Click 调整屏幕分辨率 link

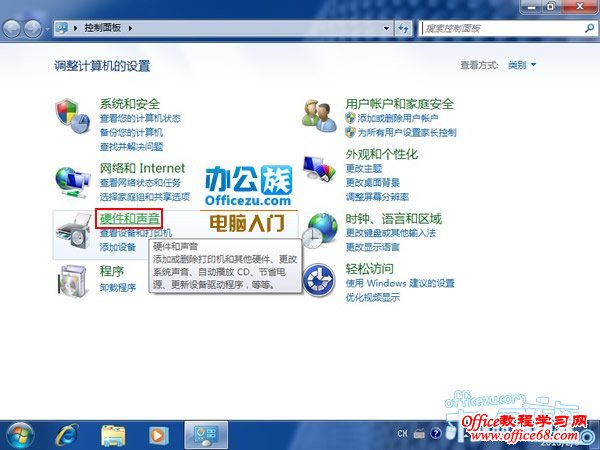point(377,197)
